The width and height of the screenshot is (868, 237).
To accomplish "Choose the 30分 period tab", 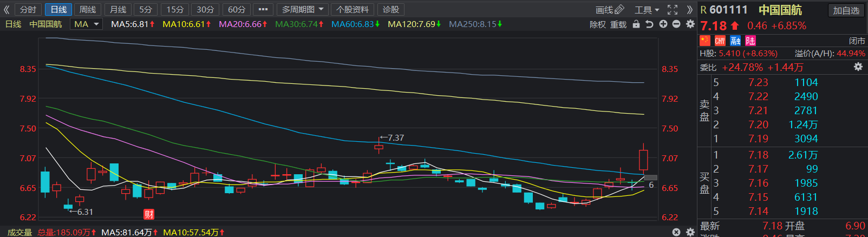I will tap(205, 10).
